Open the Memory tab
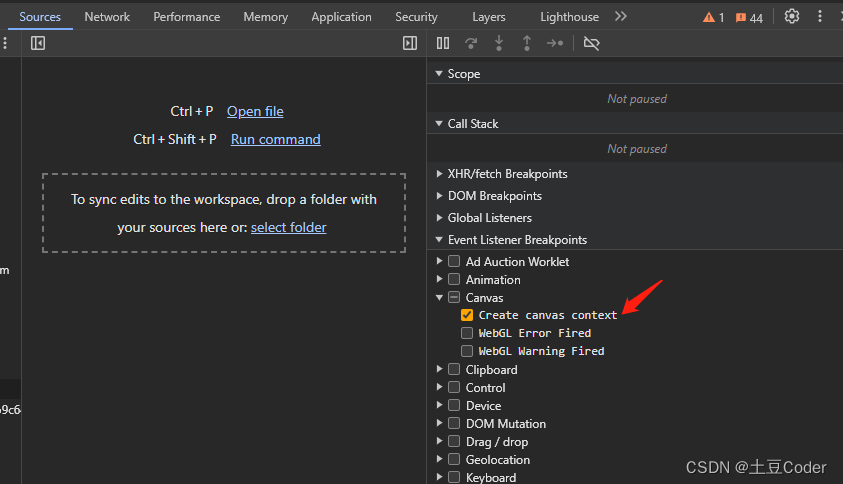 pyautogui.click(x=266, y=17)
